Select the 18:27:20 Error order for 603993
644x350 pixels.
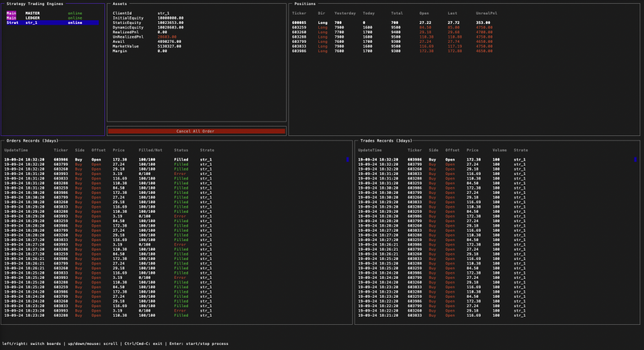(108, 245)
